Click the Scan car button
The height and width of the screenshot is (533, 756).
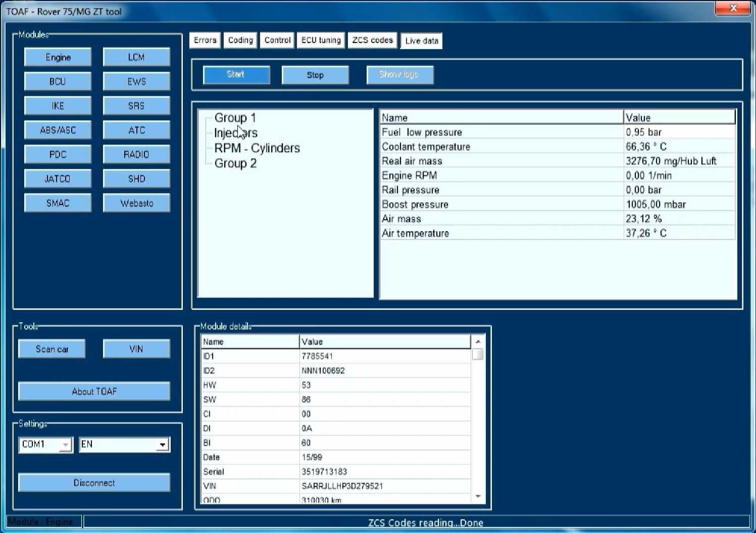coord(52,349)
